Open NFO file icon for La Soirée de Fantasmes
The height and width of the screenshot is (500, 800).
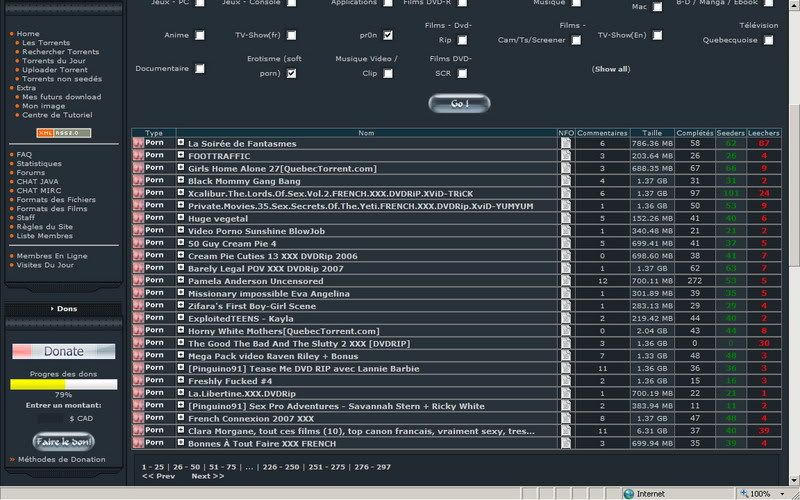(x=566, y=143)
